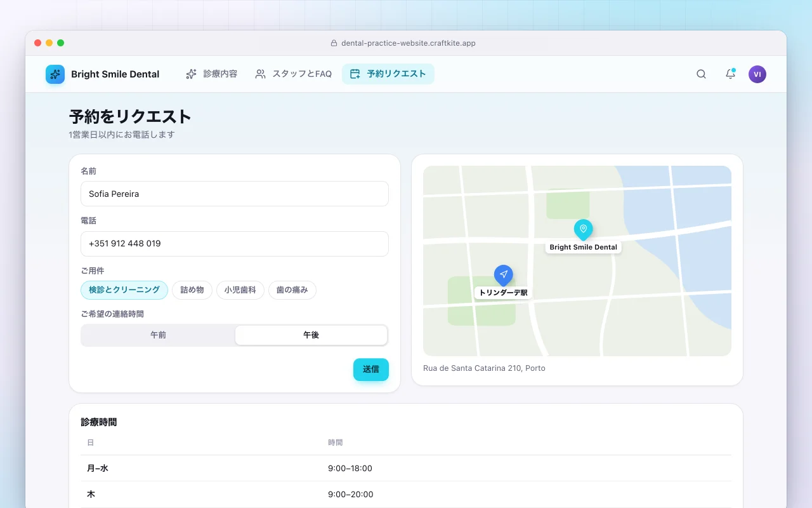This screenshot has width=812, height=508.
Task: Pick the 歯の痛み reason chip
Action: click(292, 290)
